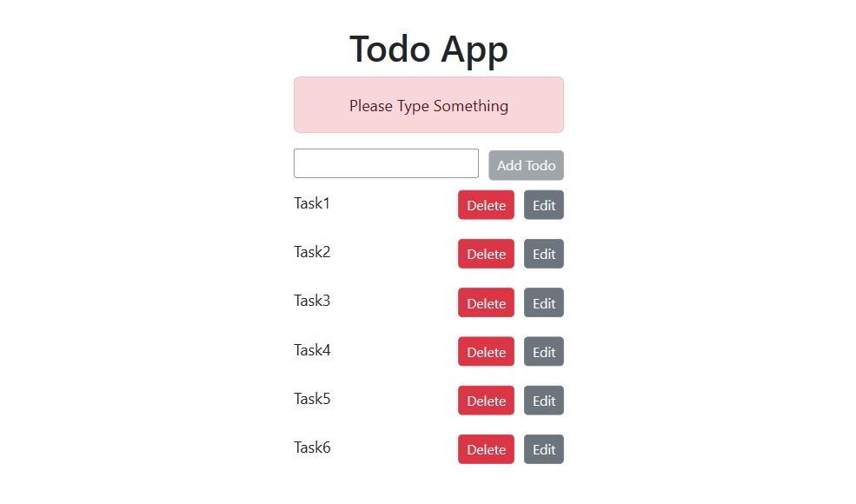
Task: Click the Add Todo button
Action: click(526, 165)
